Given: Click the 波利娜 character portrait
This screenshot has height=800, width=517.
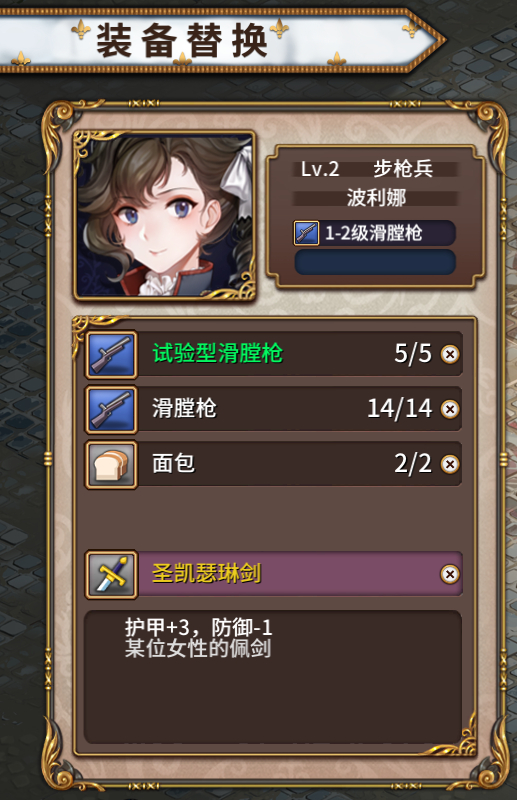Looking at the screenshot, I should pos(164,215).
